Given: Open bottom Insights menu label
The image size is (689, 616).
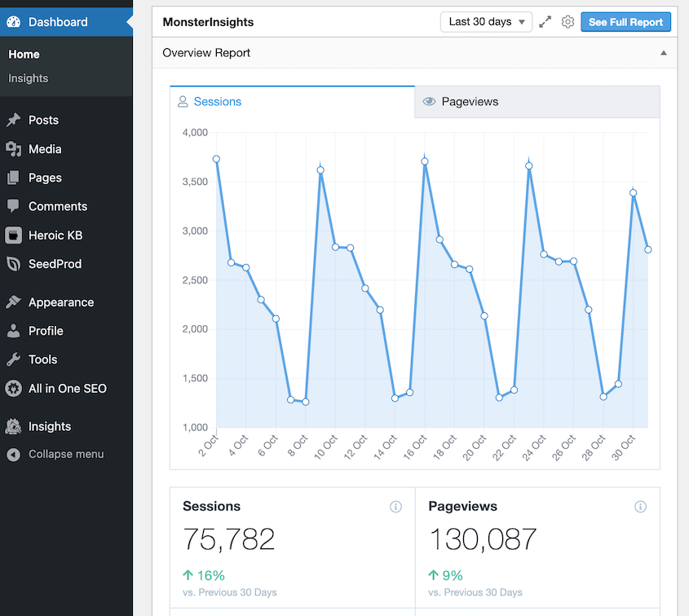Looking at the screenshot, I should pos(50,426).
